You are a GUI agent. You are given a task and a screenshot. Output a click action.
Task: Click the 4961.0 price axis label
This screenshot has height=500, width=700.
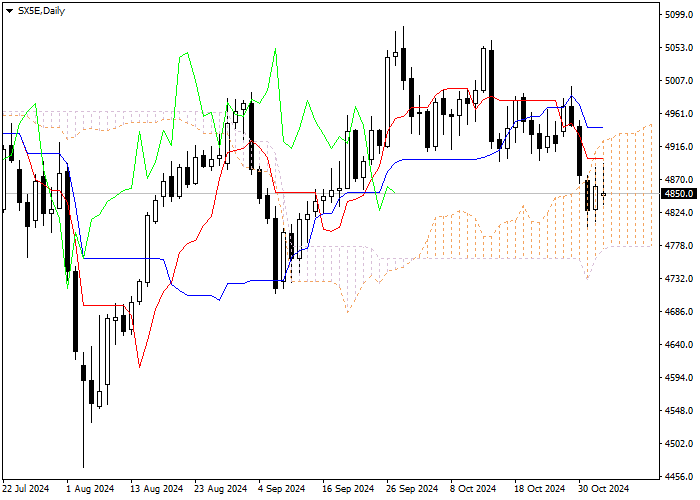pyautogui.click(x=679, y=114)
